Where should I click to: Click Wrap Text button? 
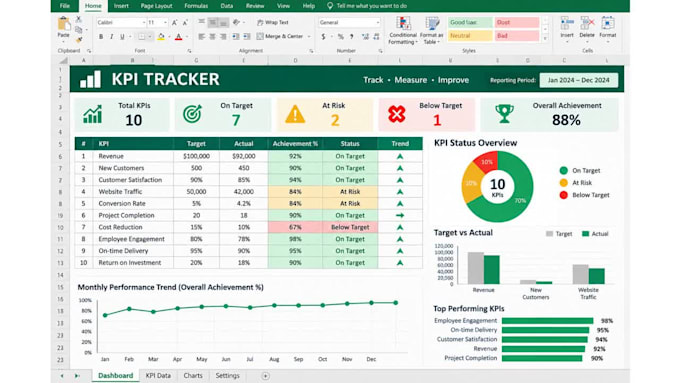(273, 23)
